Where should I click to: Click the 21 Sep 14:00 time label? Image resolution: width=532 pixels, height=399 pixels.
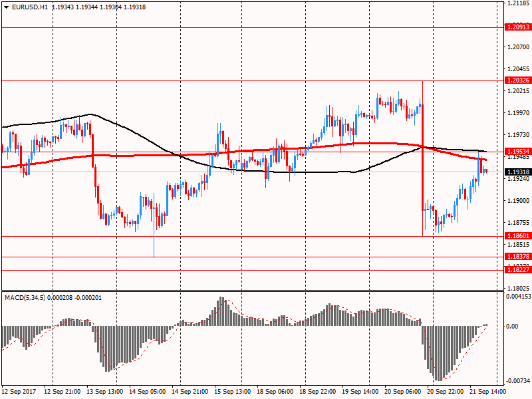(487, 392)
